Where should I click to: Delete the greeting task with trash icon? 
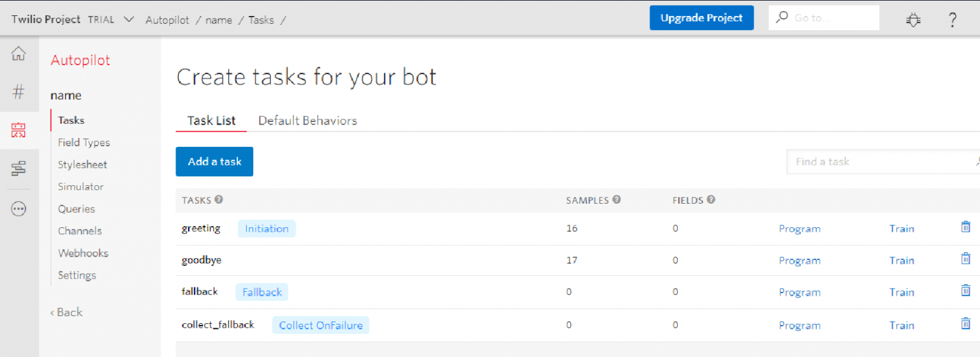(965, 227)
